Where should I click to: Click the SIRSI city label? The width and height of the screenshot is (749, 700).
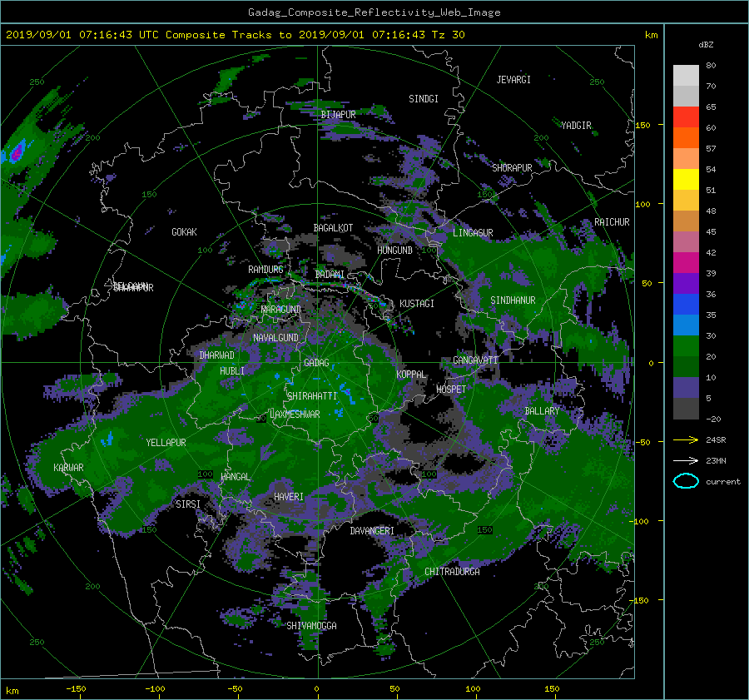[188, 504]
